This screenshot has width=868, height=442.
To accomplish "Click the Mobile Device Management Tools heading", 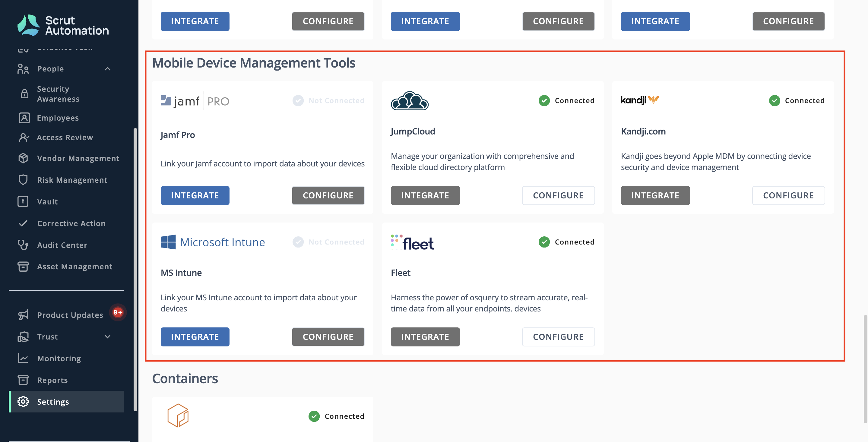I will tap(254, 63).
